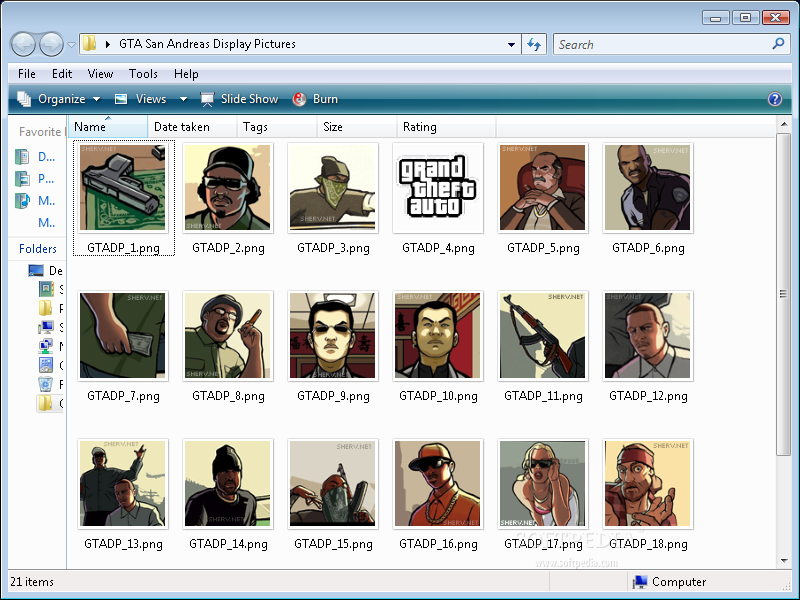Viewport: 800px width, 600px height.
Task: Click the Back navigation arrow
Action: tap(23, 44)
